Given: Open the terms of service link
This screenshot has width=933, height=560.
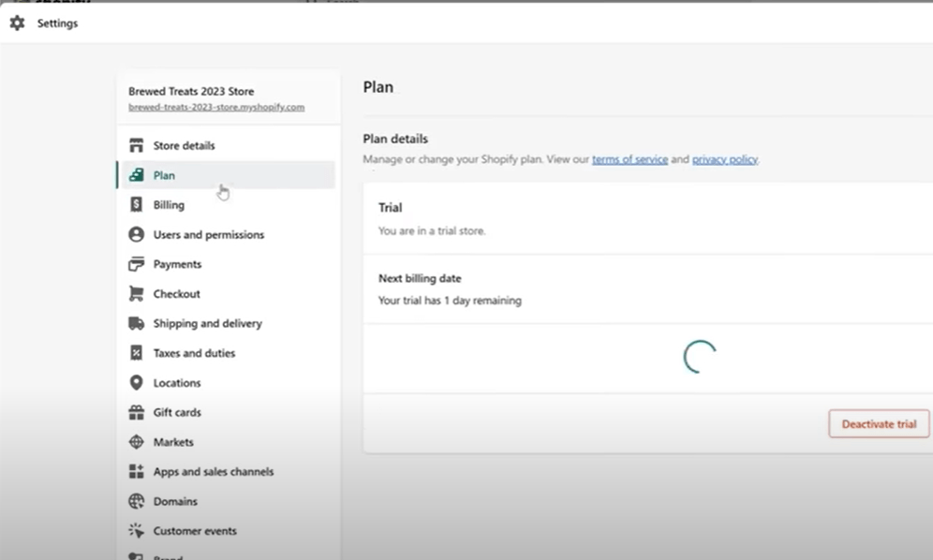Looking at the screenshot, I should 629,159.
